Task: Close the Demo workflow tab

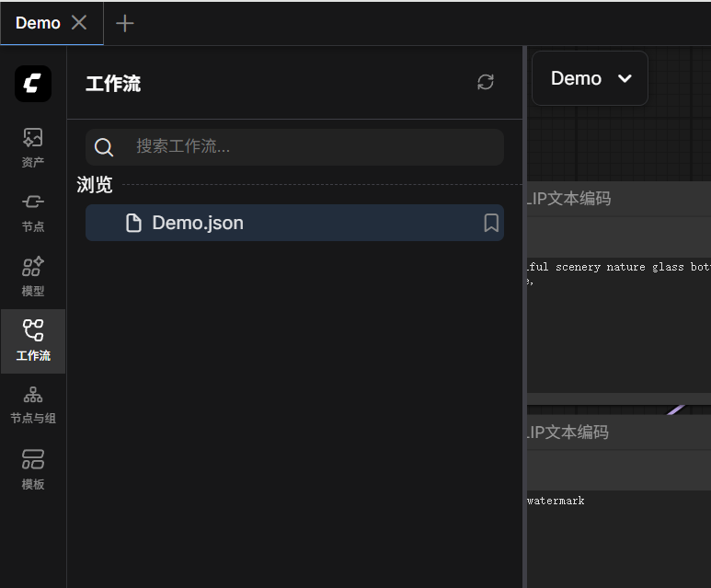Action: point(80,23)
